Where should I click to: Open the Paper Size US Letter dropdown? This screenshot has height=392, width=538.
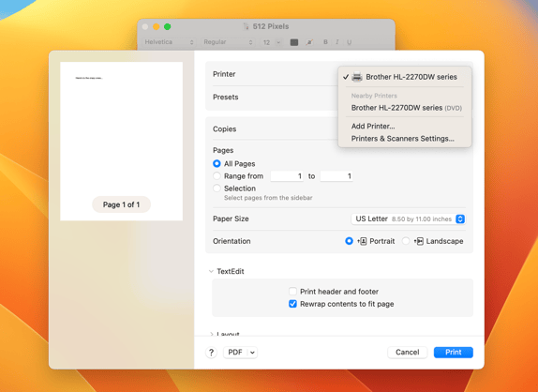click(409, 219)
